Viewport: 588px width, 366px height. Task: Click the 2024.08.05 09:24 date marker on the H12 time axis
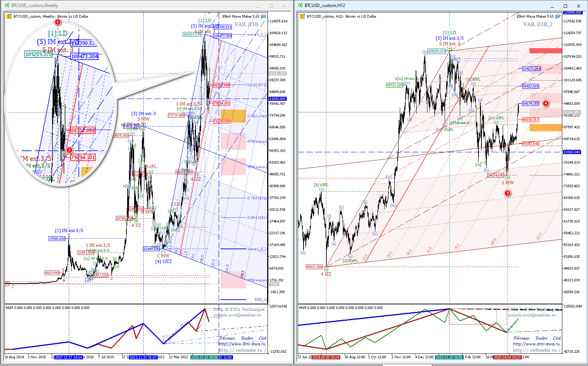pos(326,357)
